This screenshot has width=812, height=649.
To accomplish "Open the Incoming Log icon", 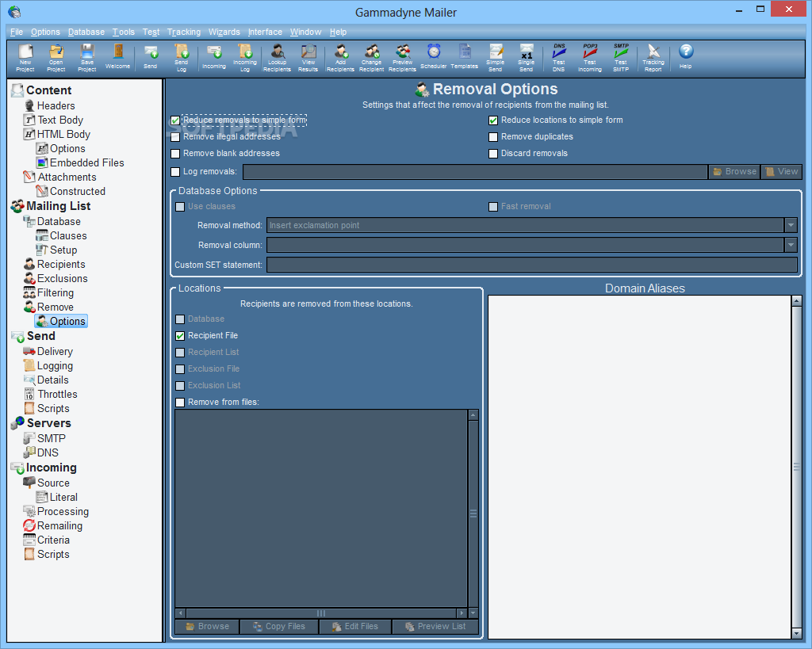I will point(245,57).
